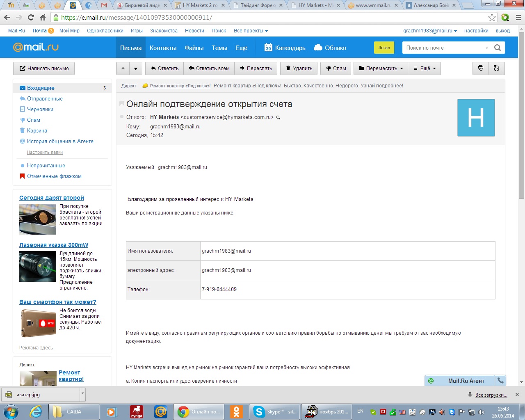This screenshot has height=420, width=525.
Task: Switch to Письма tab
Action: click(x=130, y=48)
